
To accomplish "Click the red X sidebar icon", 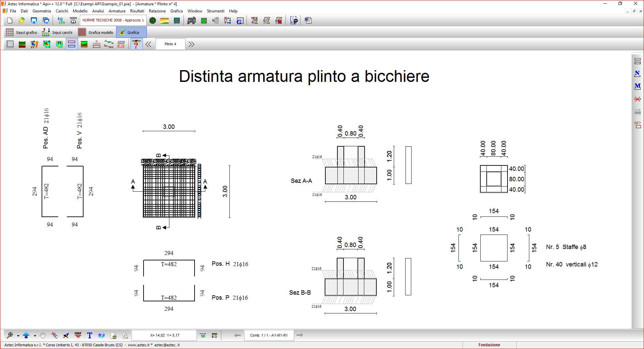I will (637, 99).
